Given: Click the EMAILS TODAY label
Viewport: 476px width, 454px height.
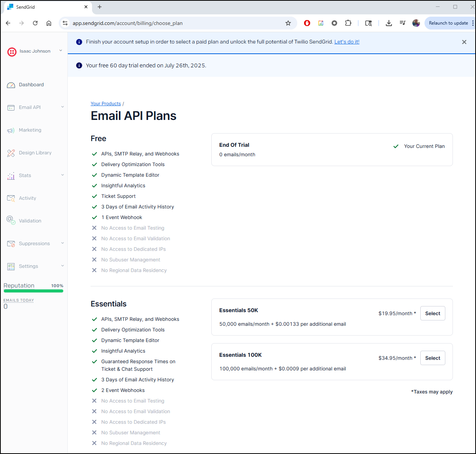Looking at the screenshot, I should pyautogui.click(x=19, y=300).
